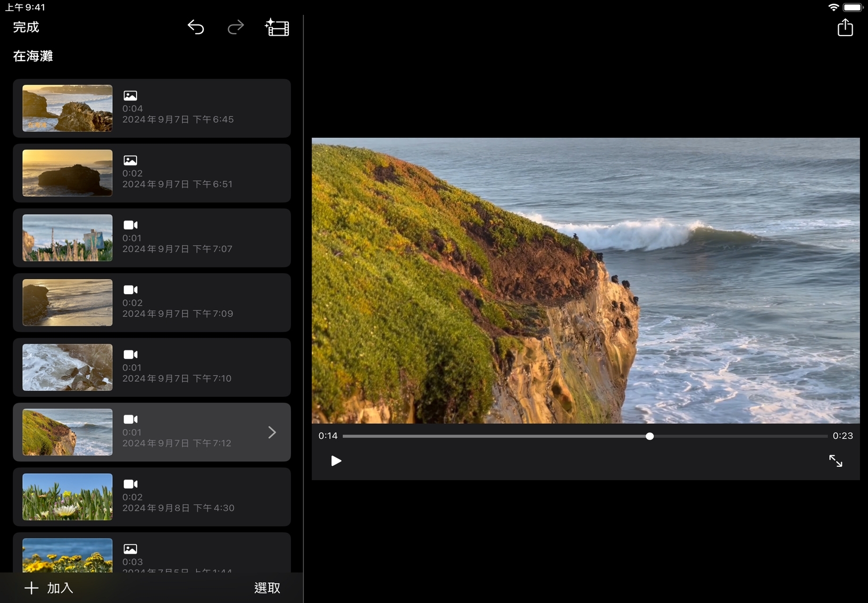Click the redo arrow icon
The height and width of the screenshot is (603, 868).
click(x=236, y=27)
